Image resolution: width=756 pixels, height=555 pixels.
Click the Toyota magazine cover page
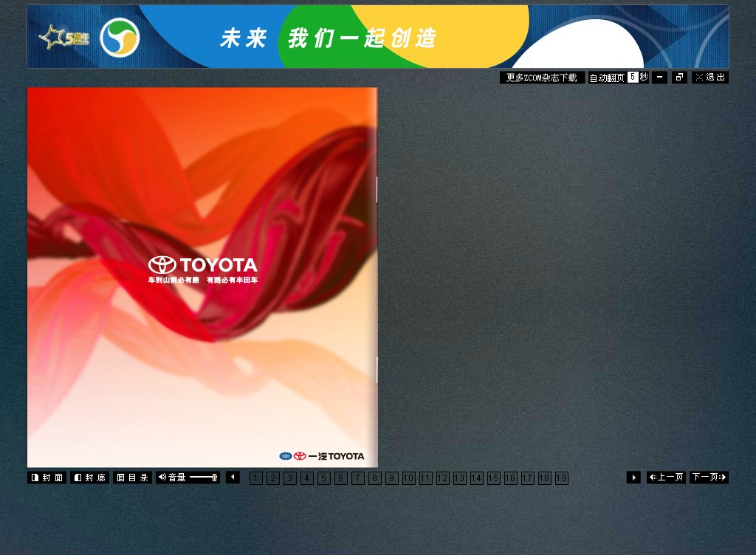[202, 277]
